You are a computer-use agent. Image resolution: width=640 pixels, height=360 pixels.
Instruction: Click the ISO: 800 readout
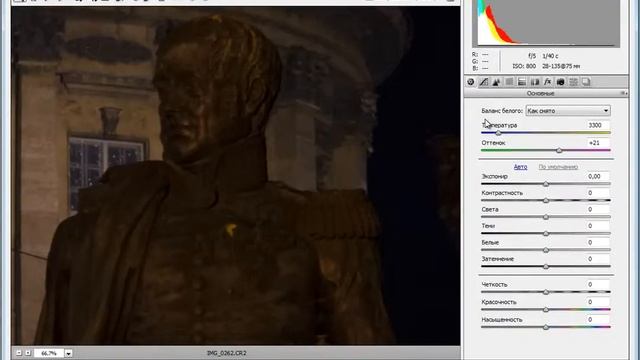coord(524,66)
